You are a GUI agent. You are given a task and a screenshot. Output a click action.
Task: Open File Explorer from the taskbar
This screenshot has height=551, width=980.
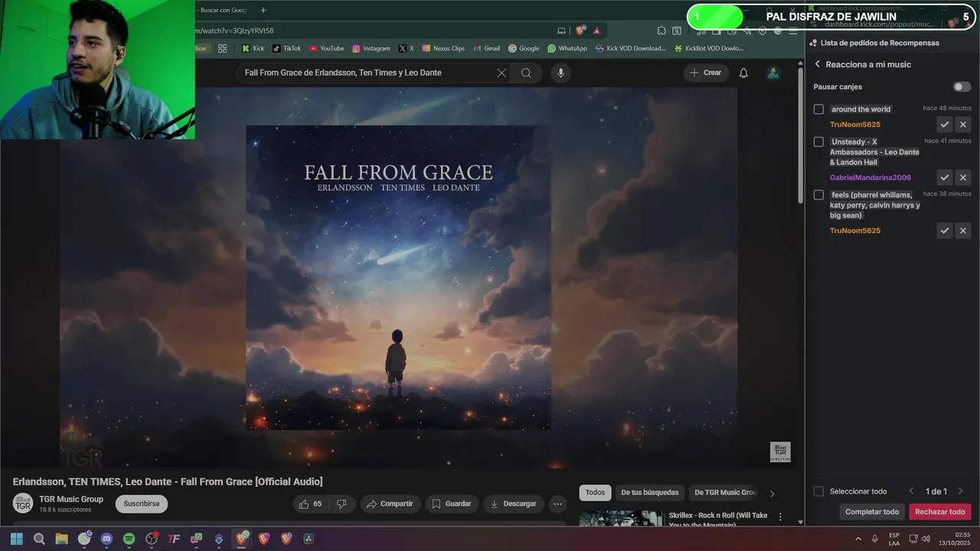(x=61, y=539)
